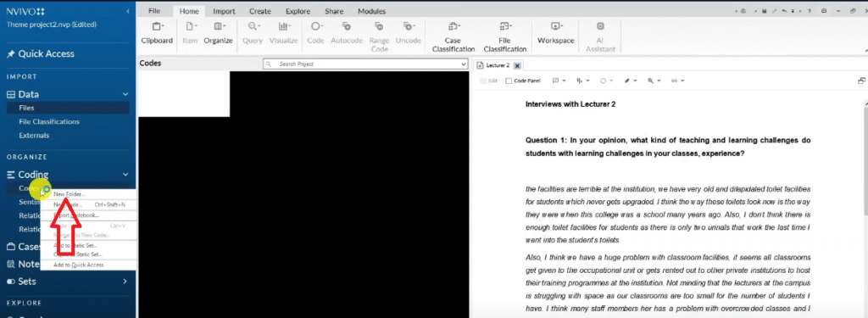This screenshot has height=318, width=868.
Task: Collapse the navigation sidebar with the chevron
Action: tap(129, 11)
